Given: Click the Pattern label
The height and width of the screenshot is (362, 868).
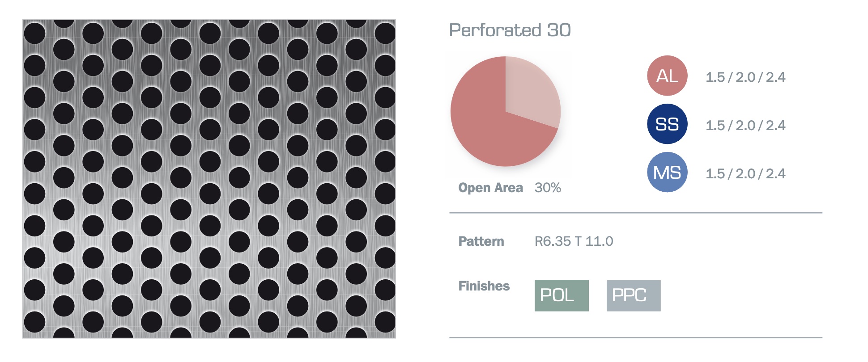Looking at the screenshot, I should point(481,241).
